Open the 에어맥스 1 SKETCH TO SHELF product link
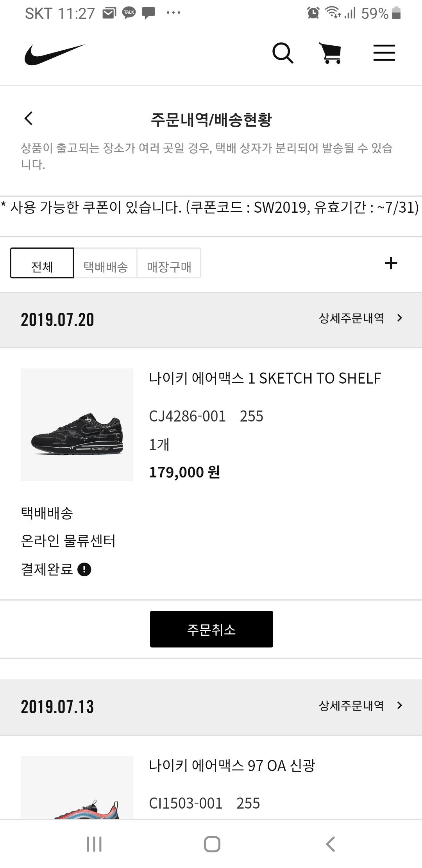This screenshot has height=868, width=422. 265,378
